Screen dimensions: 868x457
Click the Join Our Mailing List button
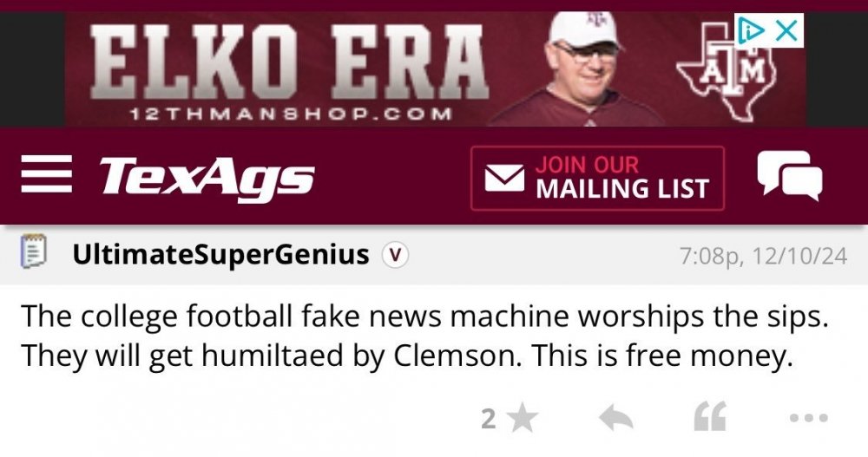click(597, 178)
